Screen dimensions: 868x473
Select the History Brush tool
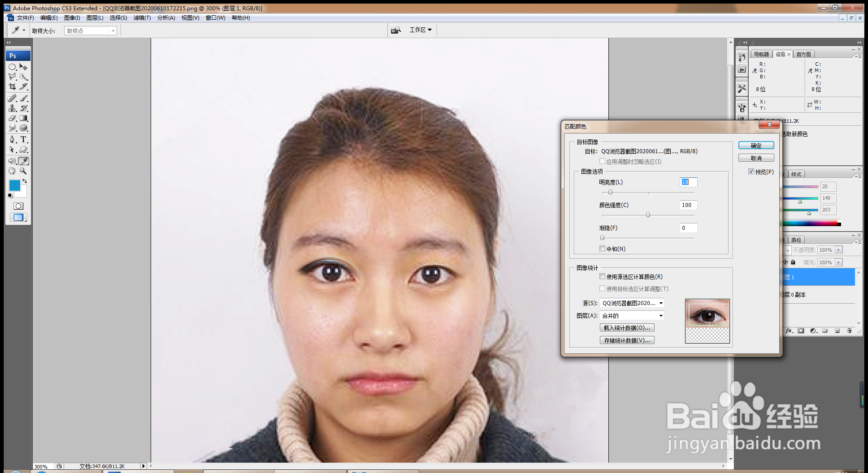pos(24,108)
